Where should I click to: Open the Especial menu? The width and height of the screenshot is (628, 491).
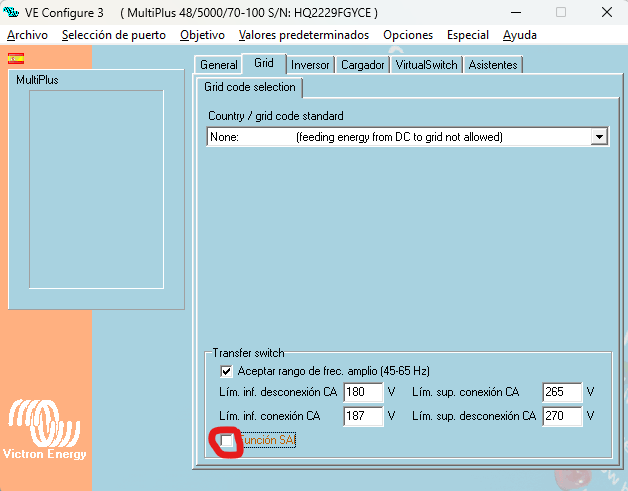(x=468, y=35)
